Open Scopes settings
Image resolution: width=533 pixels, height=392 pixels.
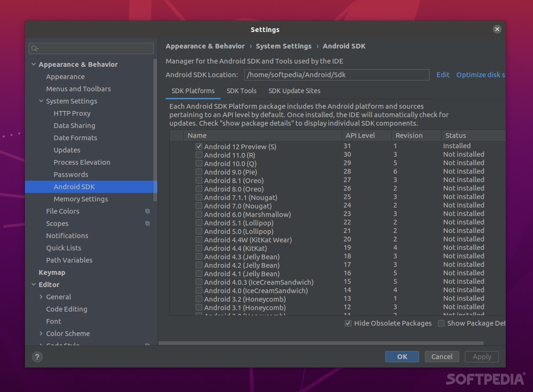[x=57, y=224]
